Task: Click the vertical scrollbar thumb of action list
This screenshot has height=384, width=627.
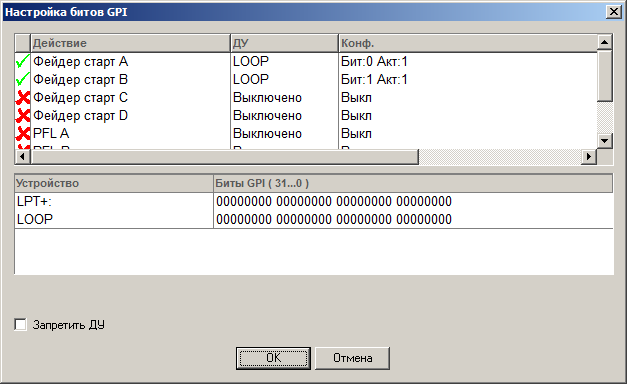Action: pyautogui.click(x=604, y=76)
